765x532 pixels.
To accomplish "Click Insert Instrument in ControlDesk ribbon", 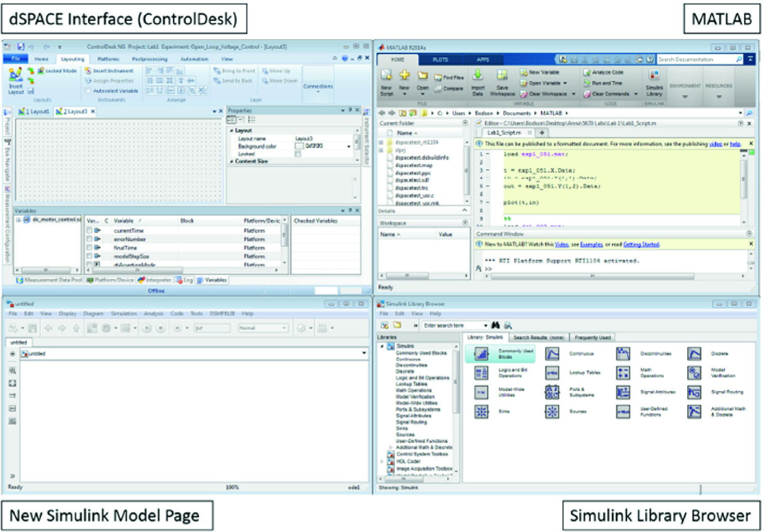I will (x=109, y=71).
